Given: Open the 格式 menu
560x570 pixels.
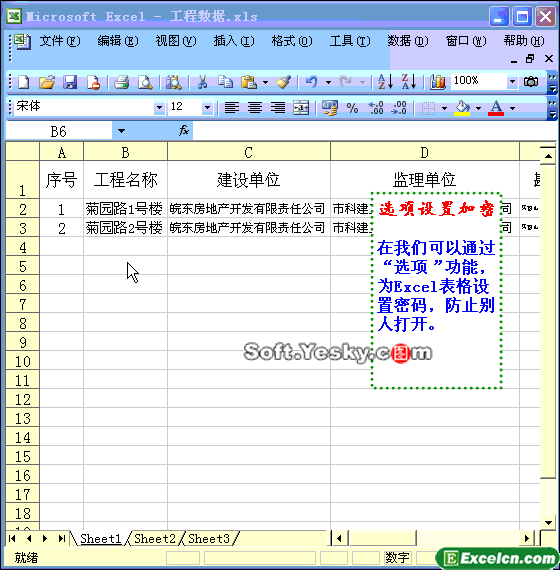Looking at the screenshot, I should [x=292, y=41].
